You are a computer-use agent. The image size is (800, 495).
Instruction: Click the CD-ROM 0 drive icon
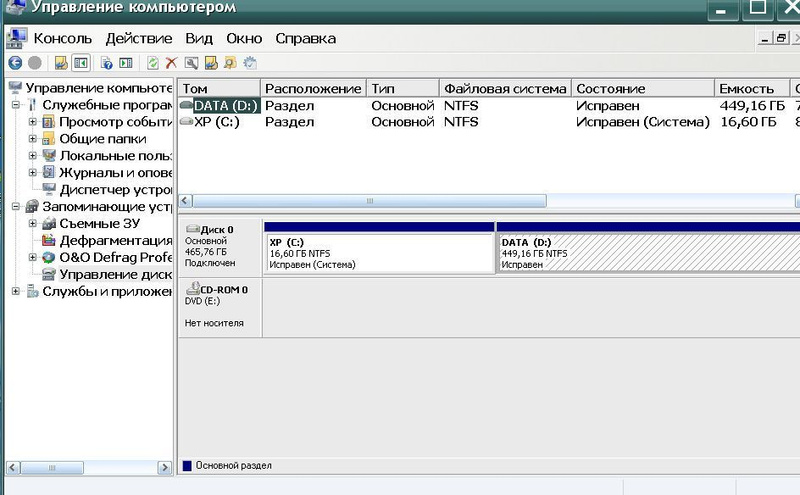(193, 288)
